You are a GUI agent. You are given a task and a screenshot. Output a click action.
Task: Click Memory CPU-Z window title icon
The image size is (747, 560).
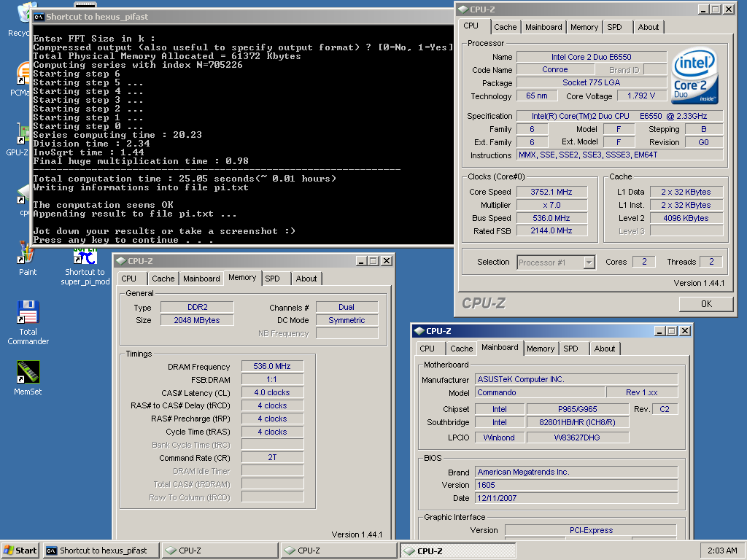click(121, 261)
